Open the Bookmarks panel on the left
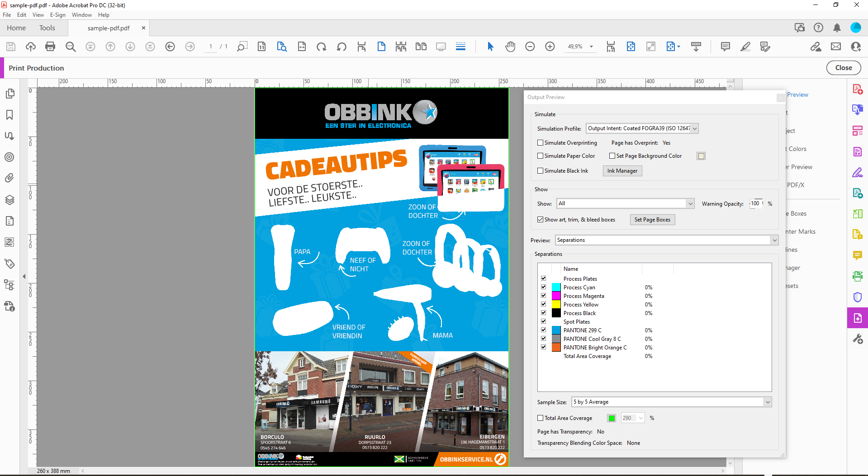This screenshot has height=476, width=868. click(x=9, y=115)
